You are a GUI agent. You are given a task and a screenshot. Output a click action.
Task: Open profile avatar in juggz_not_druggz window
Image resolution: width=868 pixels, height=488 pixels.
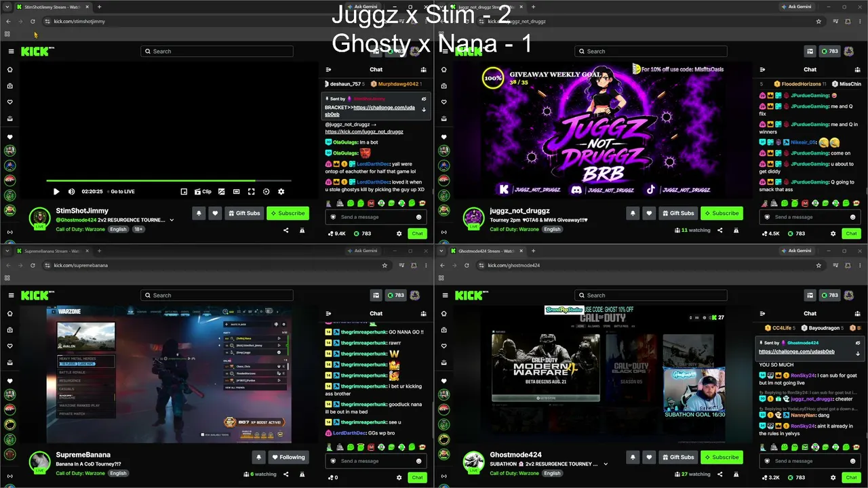849,52
